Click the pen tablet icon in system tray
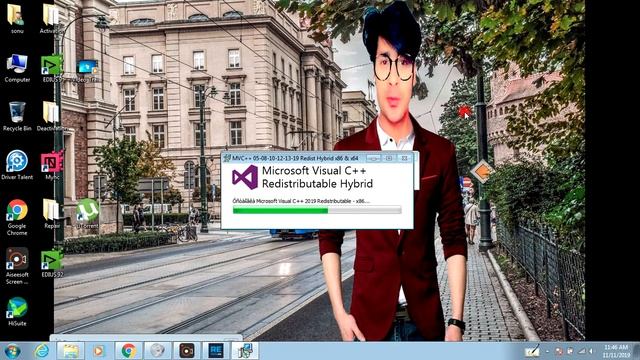 pos(532,351)
